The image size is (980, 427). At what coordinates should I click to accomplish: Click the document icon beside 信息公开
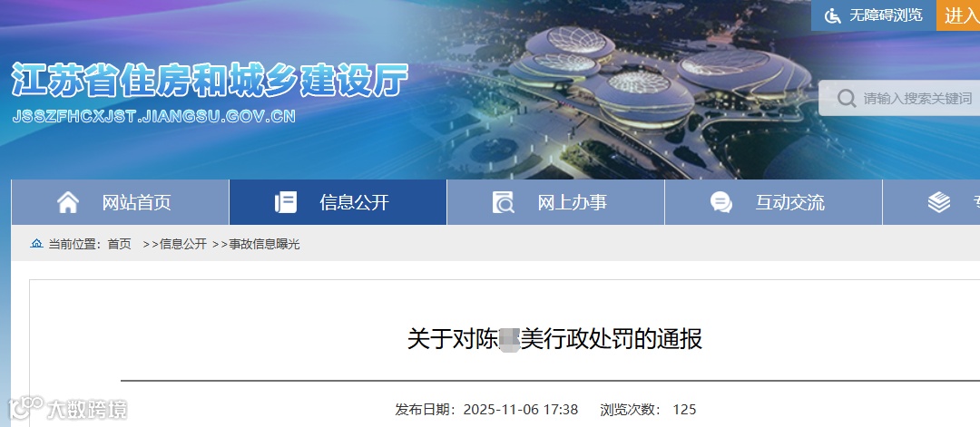tap(286, 202)
